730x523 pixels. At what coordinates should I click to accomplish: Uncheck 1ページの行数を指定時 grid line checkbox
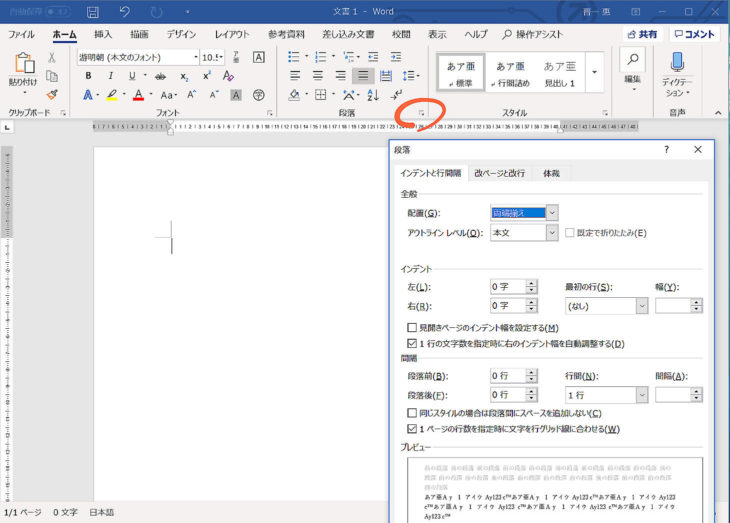(x=413, y=429)
